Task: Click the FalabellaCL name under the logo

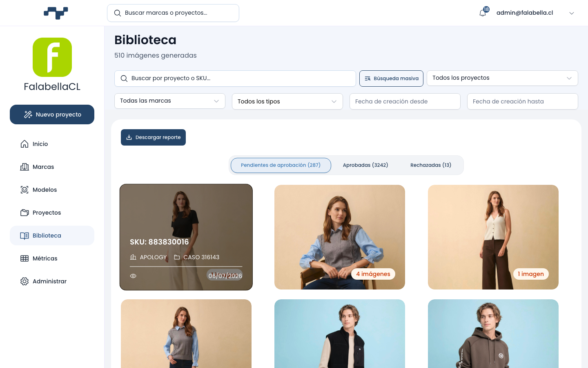Action: 52,87
